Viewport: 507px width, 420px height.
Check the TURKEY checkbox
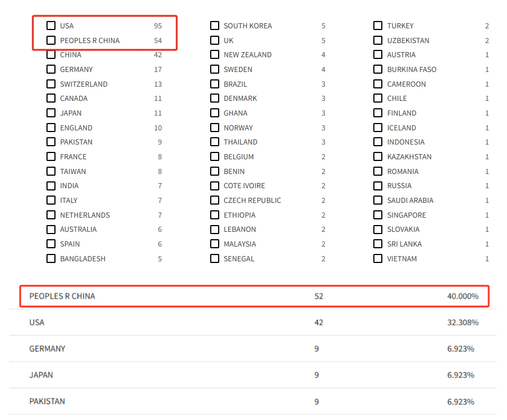click(378, 26)
